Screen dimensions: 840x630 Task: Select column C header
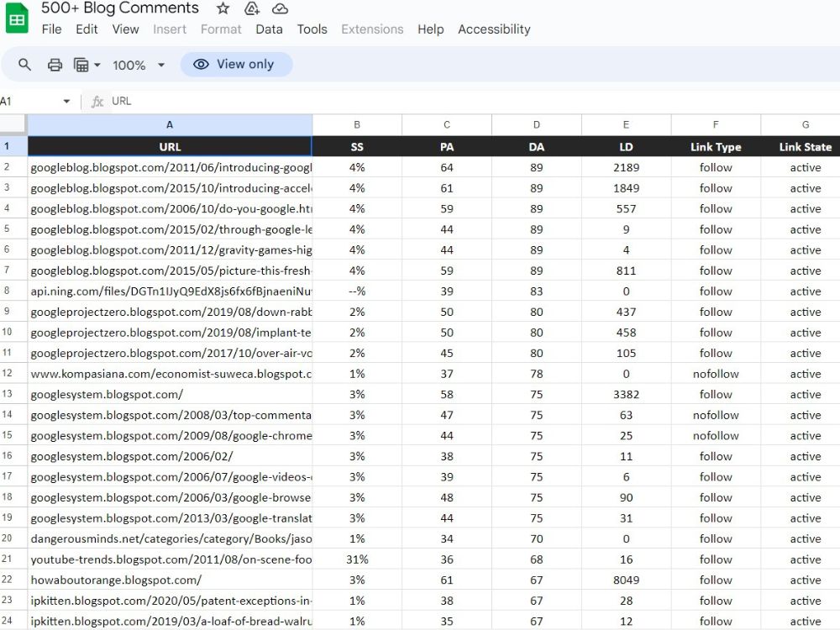pyautogui.click(x=447, y=125)
